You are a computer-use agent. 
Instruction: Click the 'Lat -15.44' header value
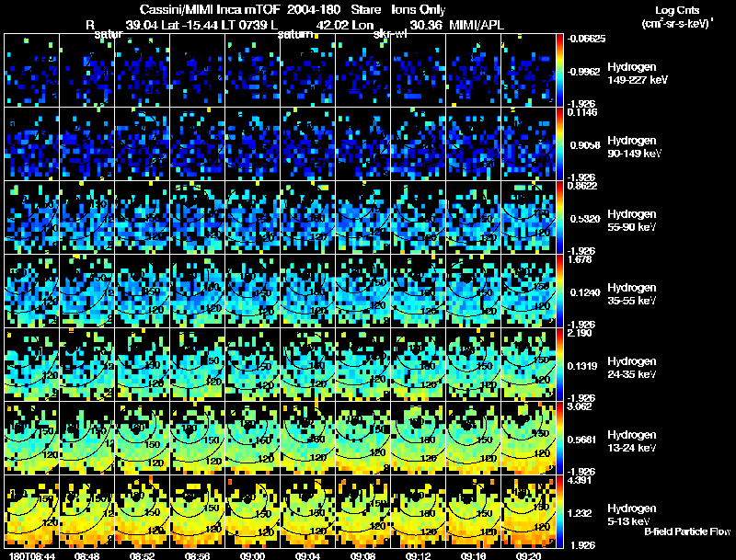190,25
